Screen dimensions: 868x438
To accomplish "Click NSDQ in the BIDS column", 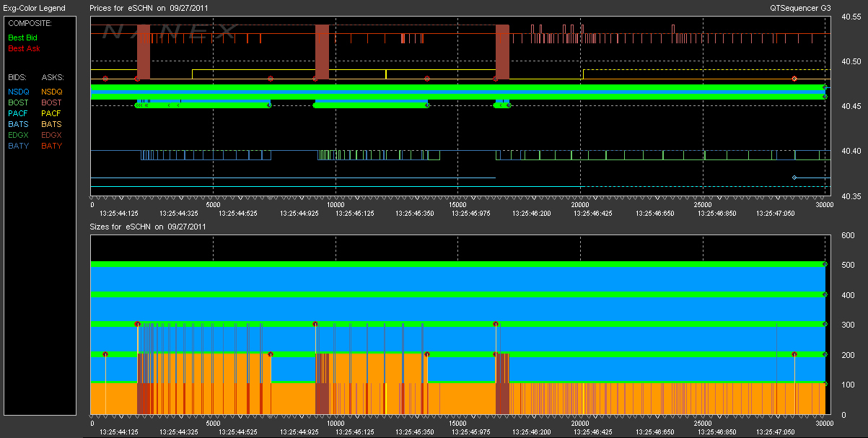I will (x=19, y=92).
